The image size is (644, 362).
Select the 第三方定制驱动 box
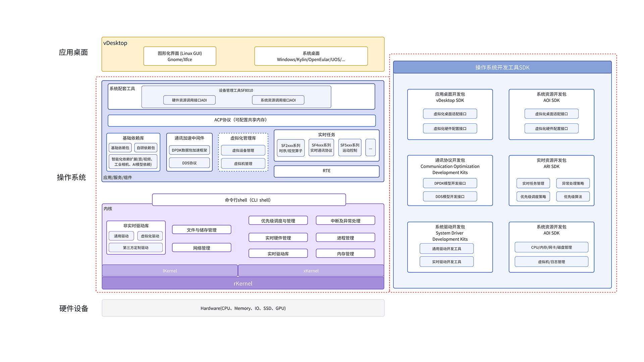(x=136, y=248)
